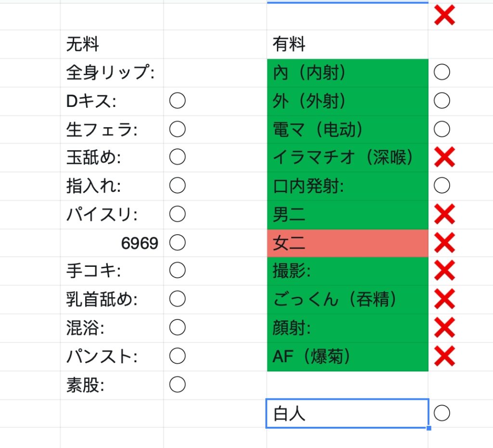Select the 手コキ label cell

coord(112,271)
